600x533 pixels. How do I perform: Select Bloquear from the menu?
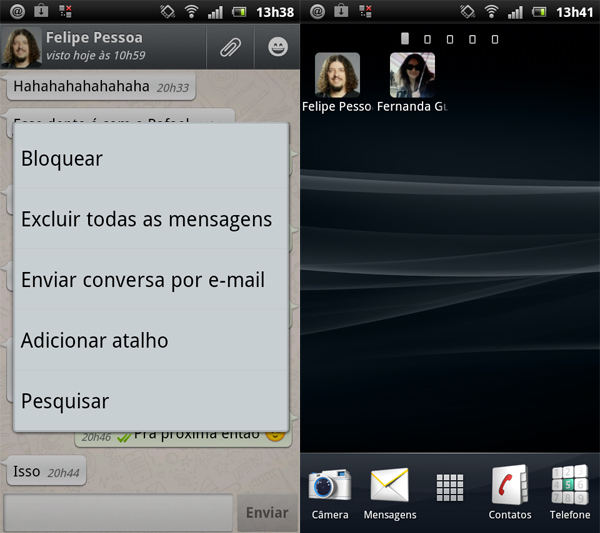(x=150, y=158)
